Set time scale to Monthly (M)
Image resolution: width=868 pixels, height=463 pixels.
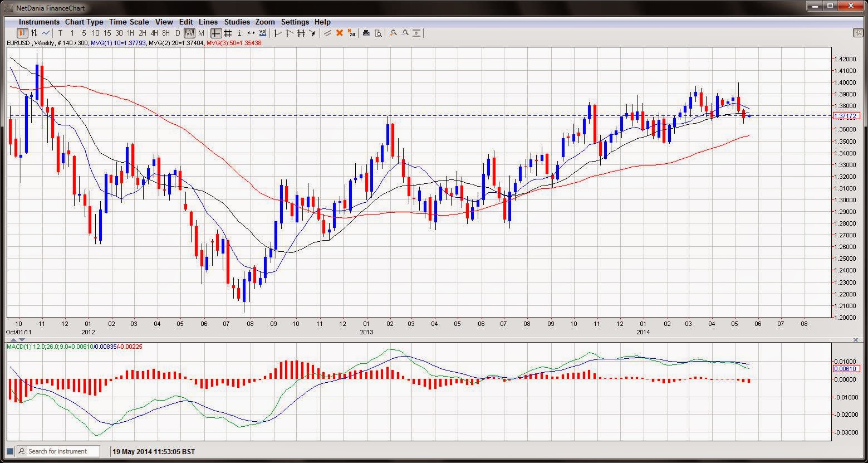201,33
